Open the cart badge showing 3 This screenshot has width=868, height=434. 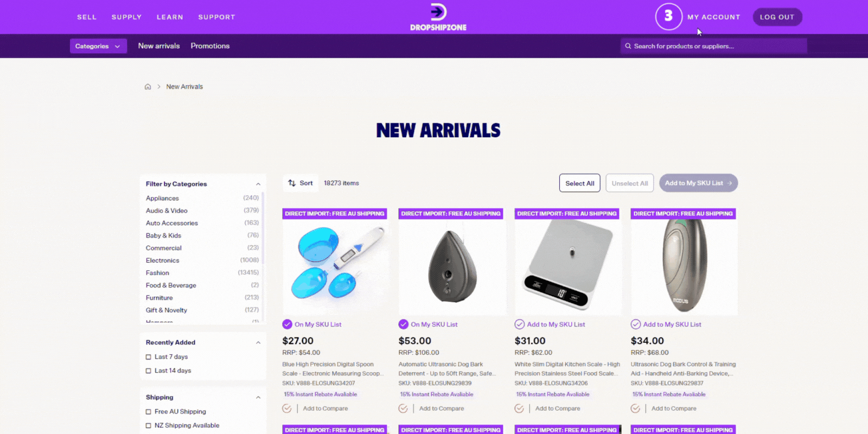668,16
